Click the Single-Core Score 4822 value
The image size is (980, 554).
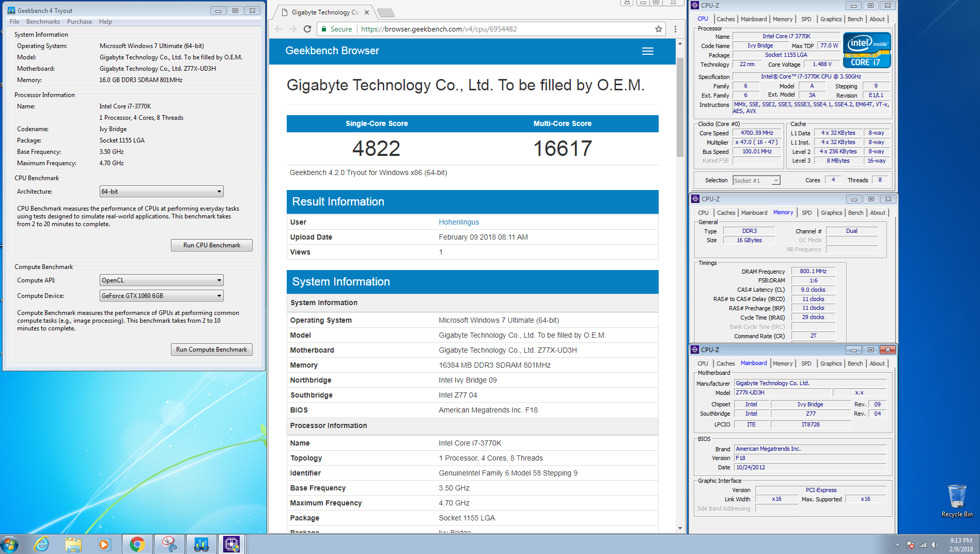[376, 149]
